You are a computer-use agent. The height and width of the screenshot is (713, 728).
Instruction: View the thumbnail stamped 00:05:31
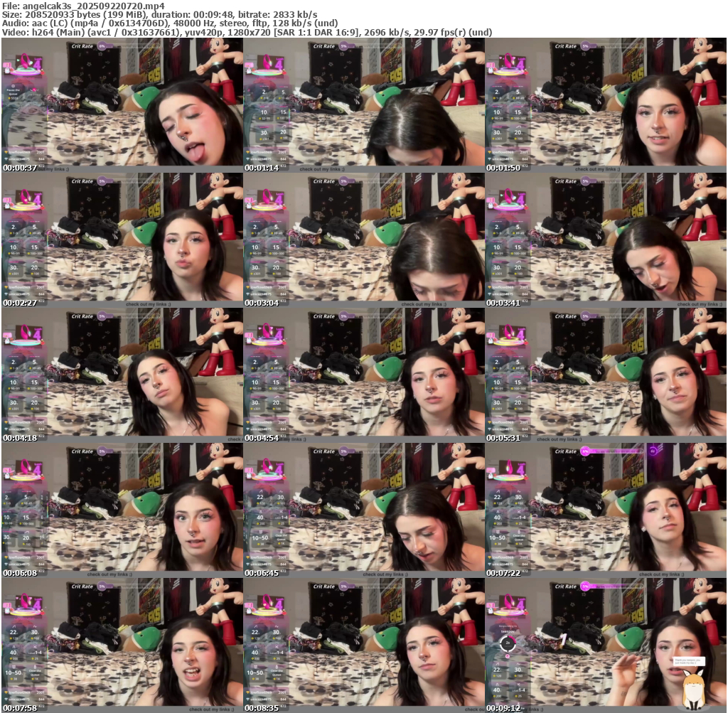click(x=606, y=375)
